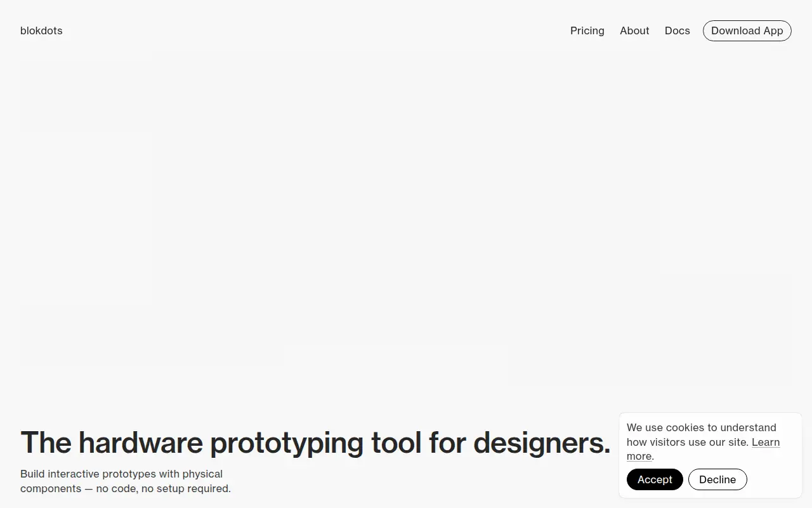Go to the Pricing page

[x=587, y=30]
